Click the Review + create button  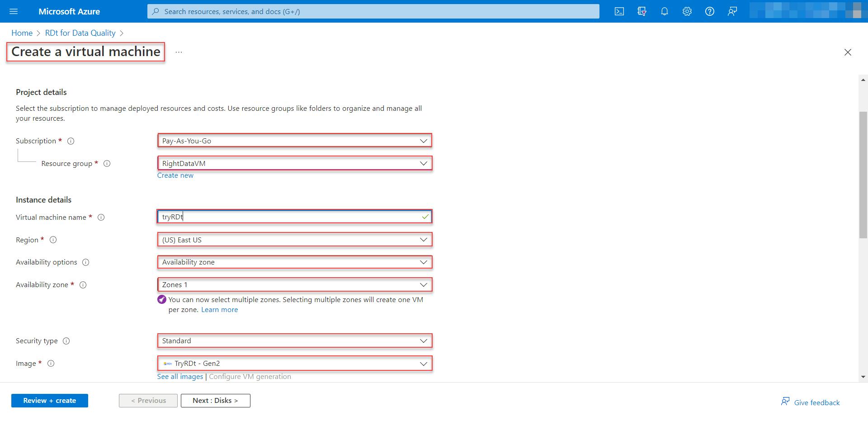tap(50, 400)
